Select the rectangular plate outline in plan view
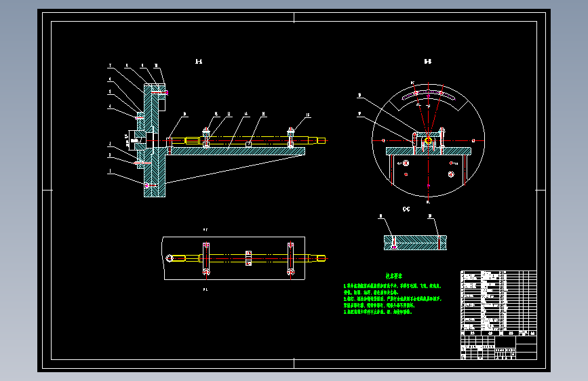The image size is (588, 381). 233,258
